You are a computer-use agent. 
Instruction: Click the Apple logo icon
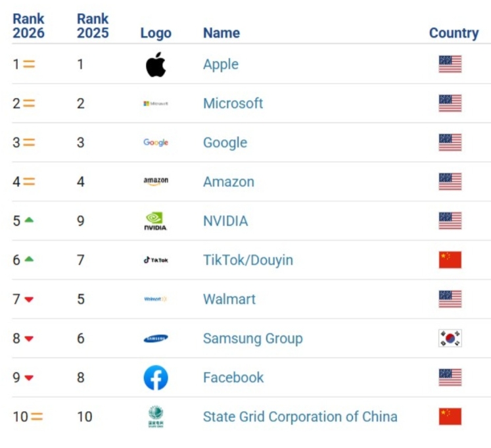pyautogui.click(x=156, y=64)
